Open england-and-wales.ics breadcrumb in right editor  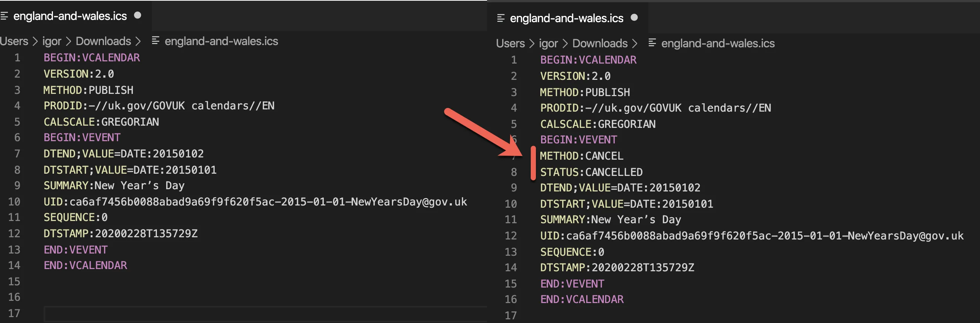click(x=718, y=43)
